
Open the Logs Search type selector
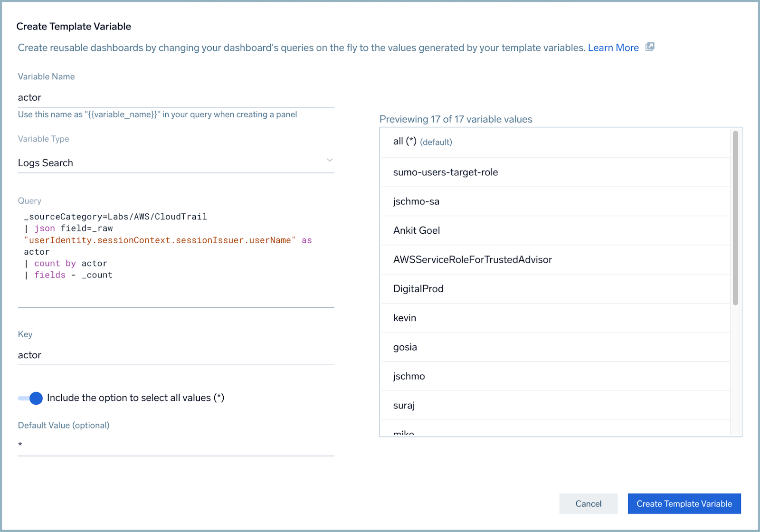tap(176, 162)
